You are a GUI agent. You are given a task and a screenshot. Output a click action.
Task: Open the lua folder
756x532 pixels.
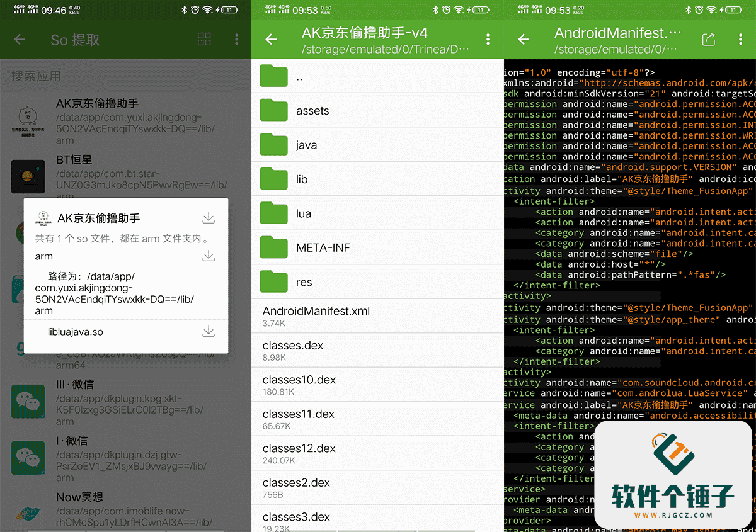(x=377, y=214)
